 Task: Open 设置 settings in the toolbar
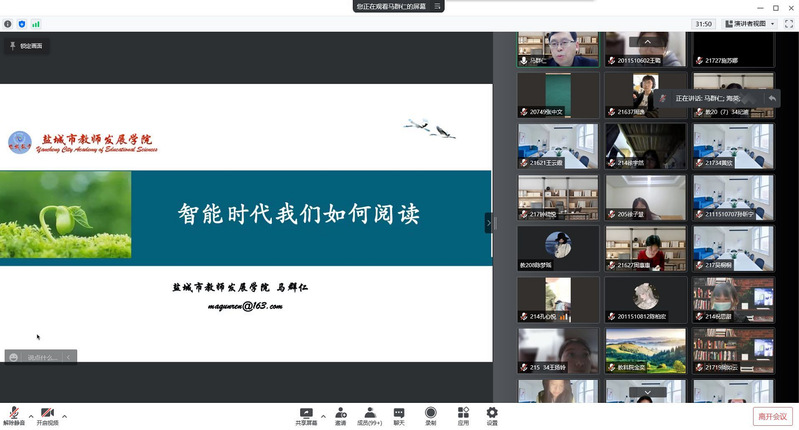[492, 414]
